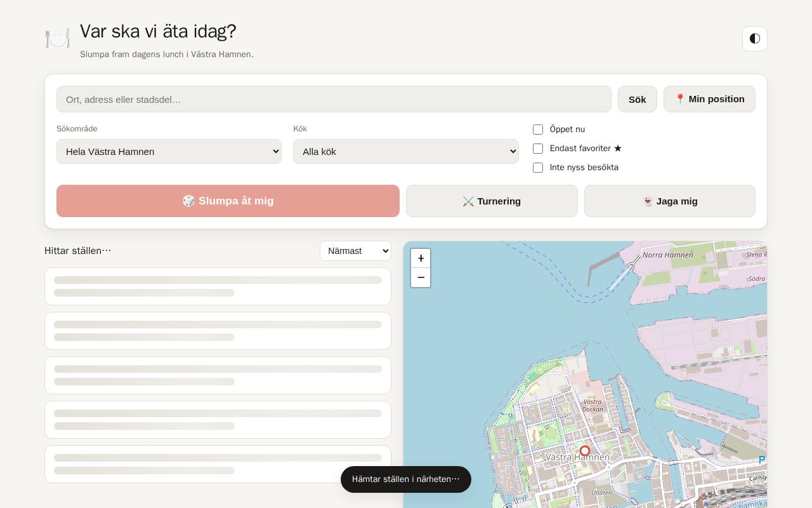Click the Västra Hamnen map label
The image size is (812, 508).
coord(577,457)
